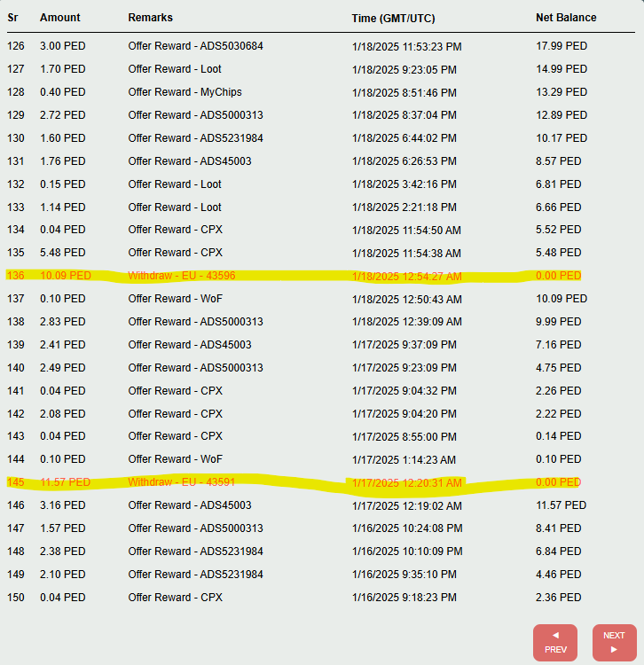This screenshot has height=665, width=644.
Task: Select net balance 0.00 PED in row 136
Action: [x=558, y=276]
